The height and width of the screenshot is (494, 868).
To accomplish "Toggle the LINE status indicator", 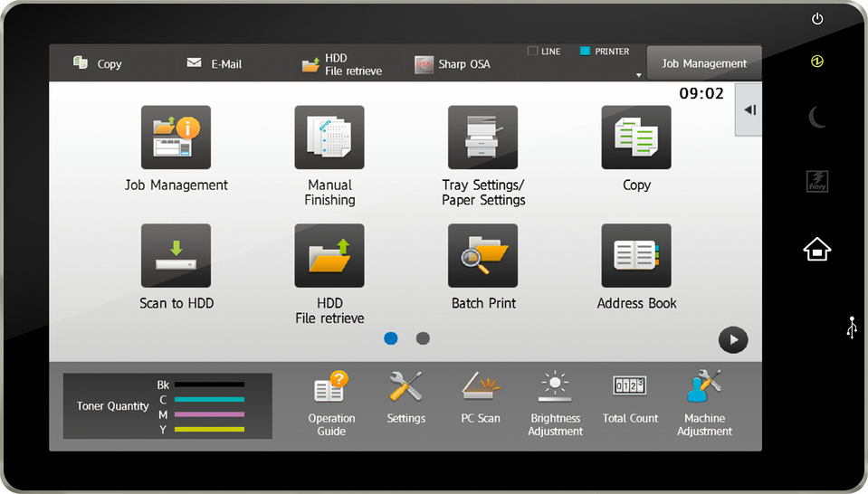I will point(544,52).
